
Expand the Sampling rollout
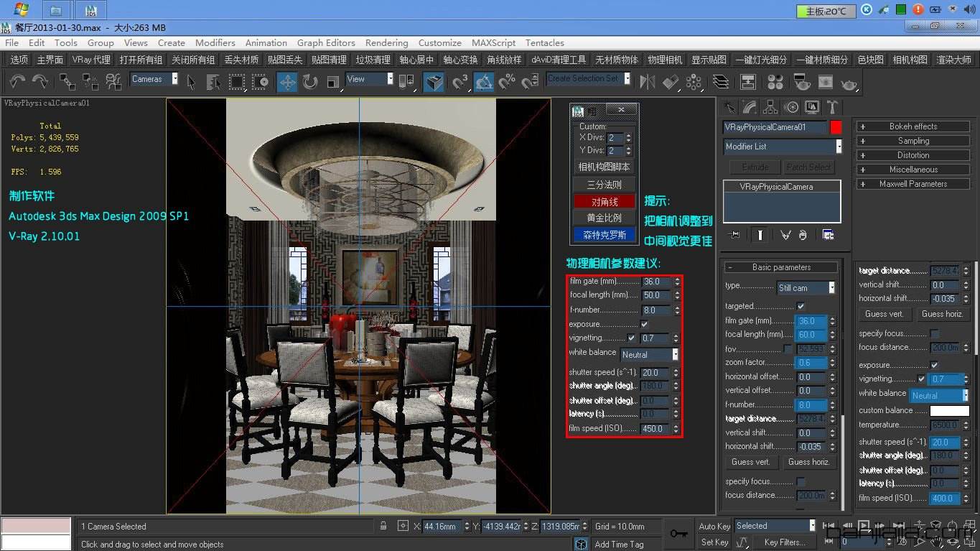point(913,141)
